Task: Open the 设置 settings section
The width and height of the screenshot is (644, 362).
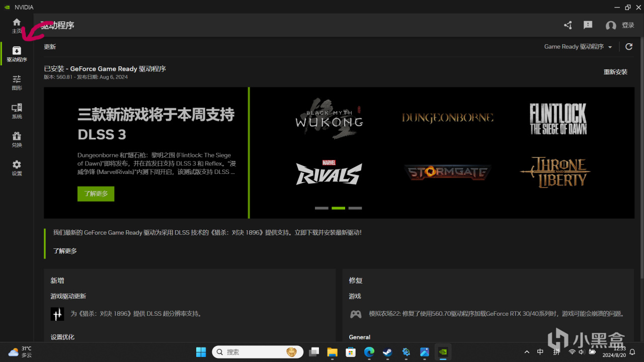Action: pyautogui.click(x=17, y=168)
